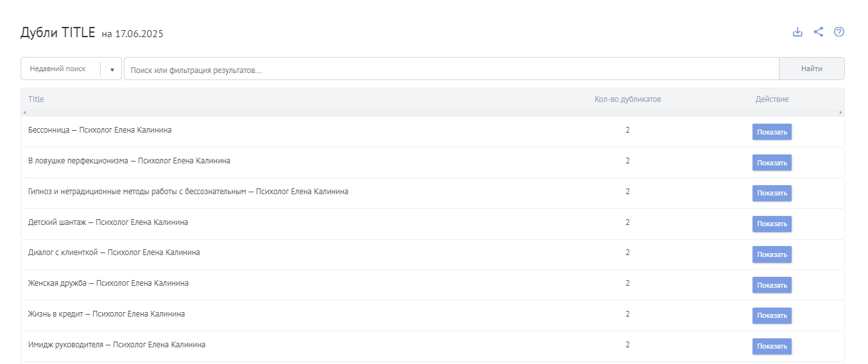Select the title В ловушке перфекционизма
Screen dimensions: 868x364
tap(130, 161)
